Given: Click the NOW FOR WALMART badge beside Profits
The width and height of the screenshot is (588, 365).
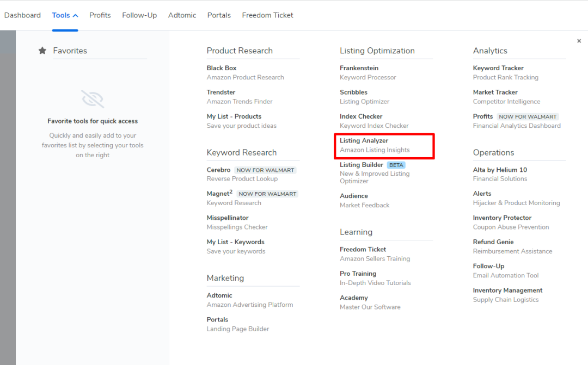Looking at the screenshot, I should pyautogui.click(x=528, y=116).
